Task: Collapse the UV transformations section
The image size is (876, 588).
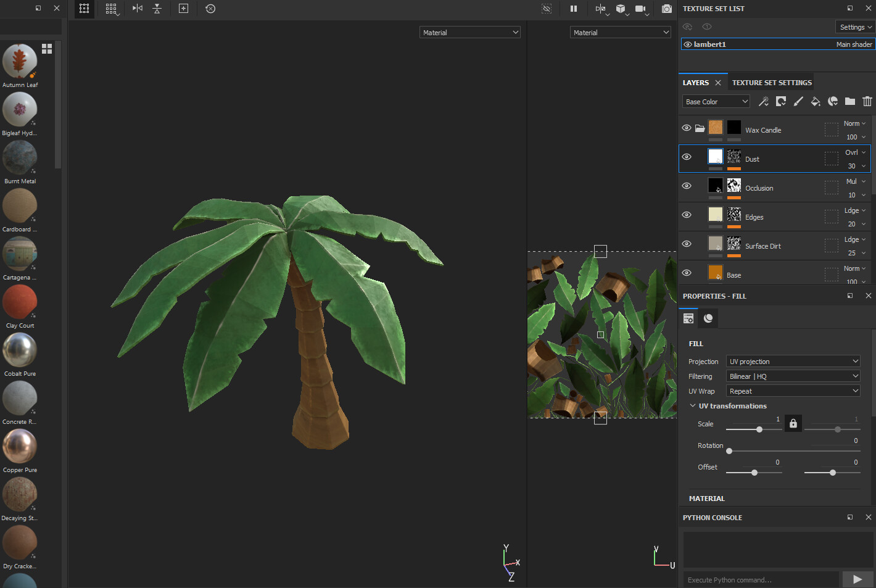Action: point(693,406)
